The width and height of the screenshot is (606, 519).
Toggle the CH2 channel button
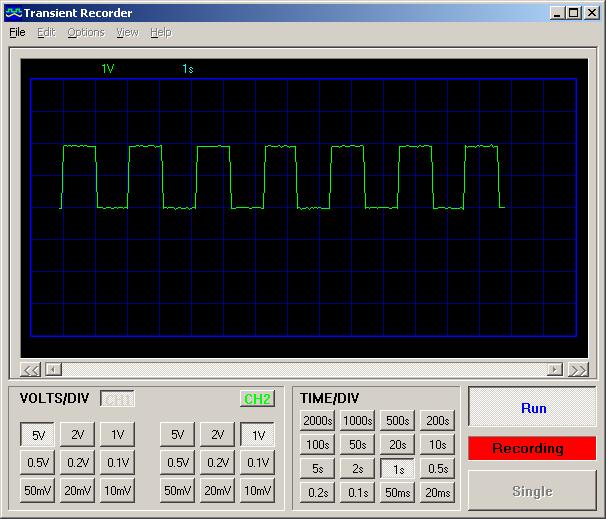(257, 399)
